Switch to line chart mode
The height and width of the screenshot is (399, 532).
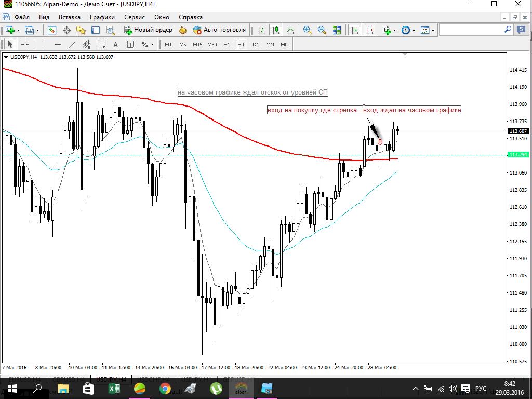290,30
